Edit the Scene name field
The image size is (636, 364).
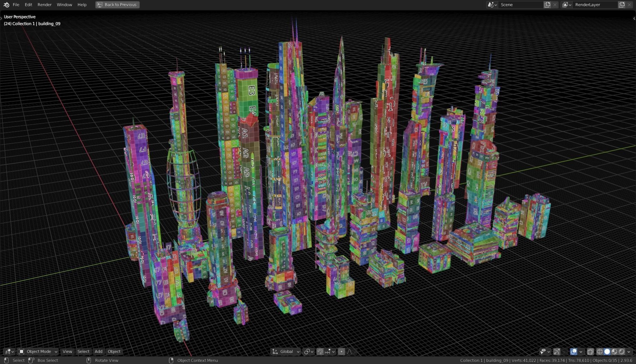[x=521, y=5]
